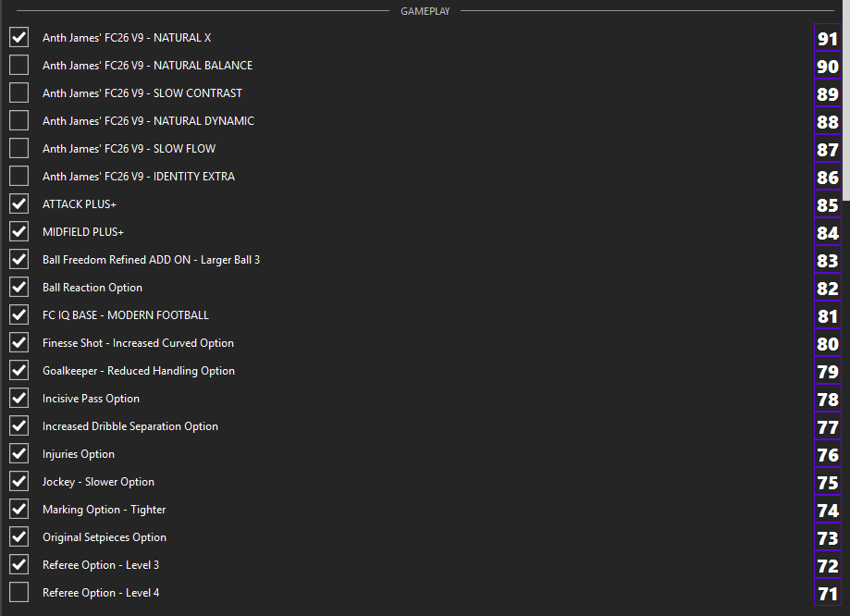
Task: Disable Goalkeeper Reduced Handling Option checkbox
Action: (x=19, y=370)
